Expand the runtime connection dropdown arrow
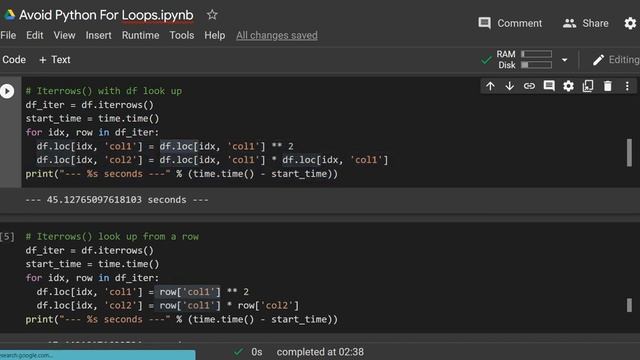This screenshot has height=360, width=640. point(564,60)
